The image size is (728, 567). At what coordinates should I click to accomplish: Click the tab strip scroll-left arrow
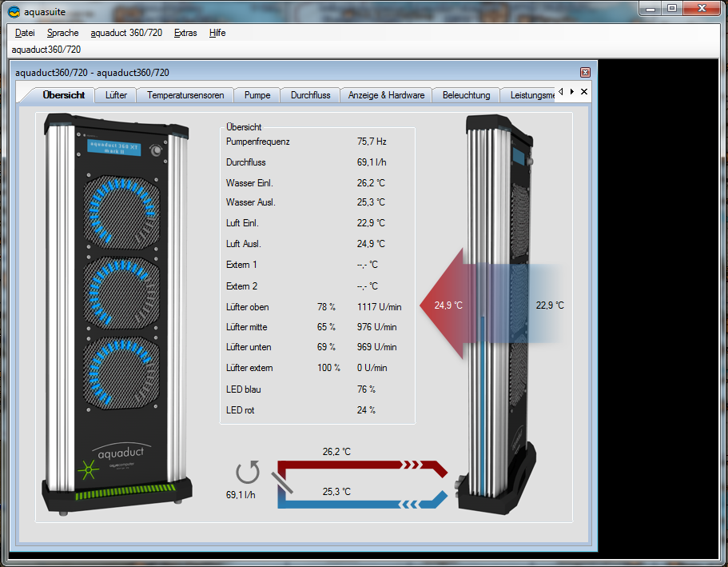tap(561, 91)
